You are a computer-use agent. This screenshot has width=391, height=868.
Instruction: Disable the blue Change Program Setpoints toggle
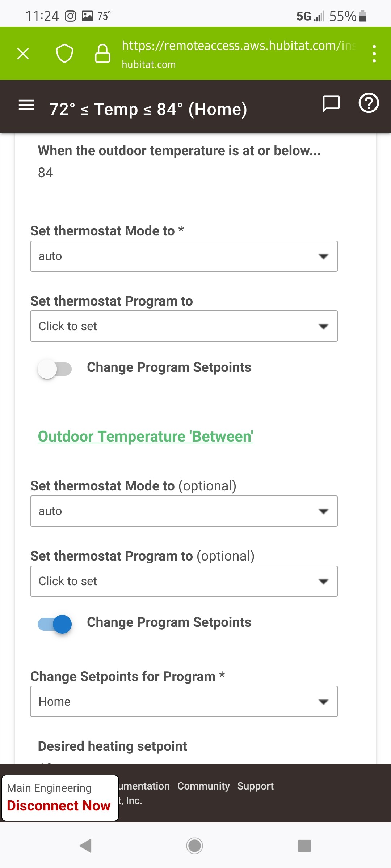pos(55,624)
